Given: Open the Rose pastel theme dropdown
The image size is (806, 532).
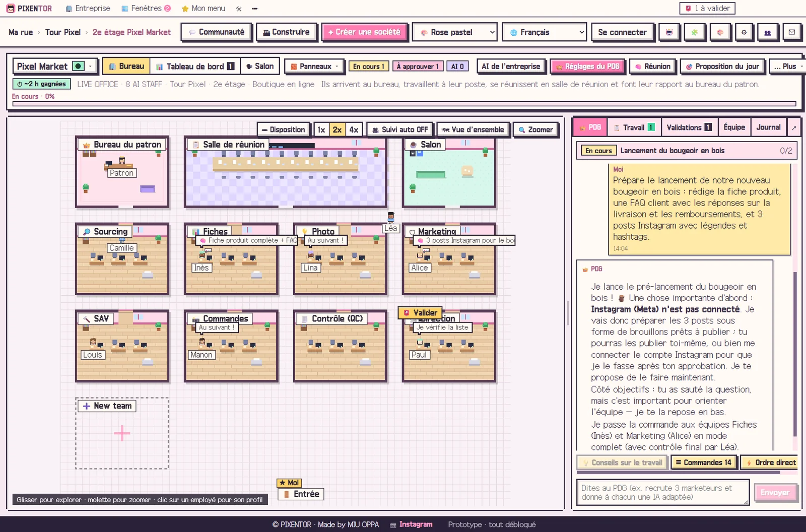Looking at the screenshot, I should point(455,32).
